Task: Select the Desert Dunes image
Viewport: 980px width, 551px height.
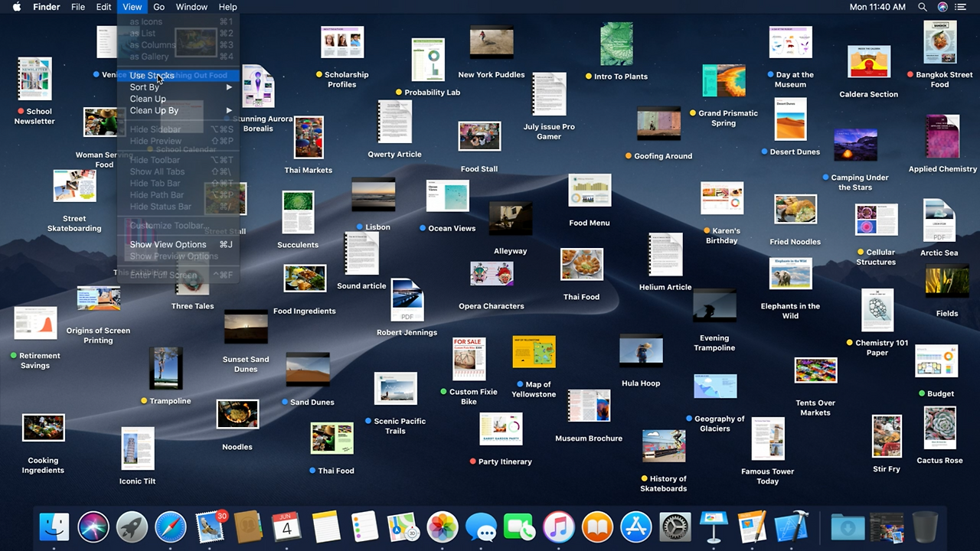Action: 790,119
